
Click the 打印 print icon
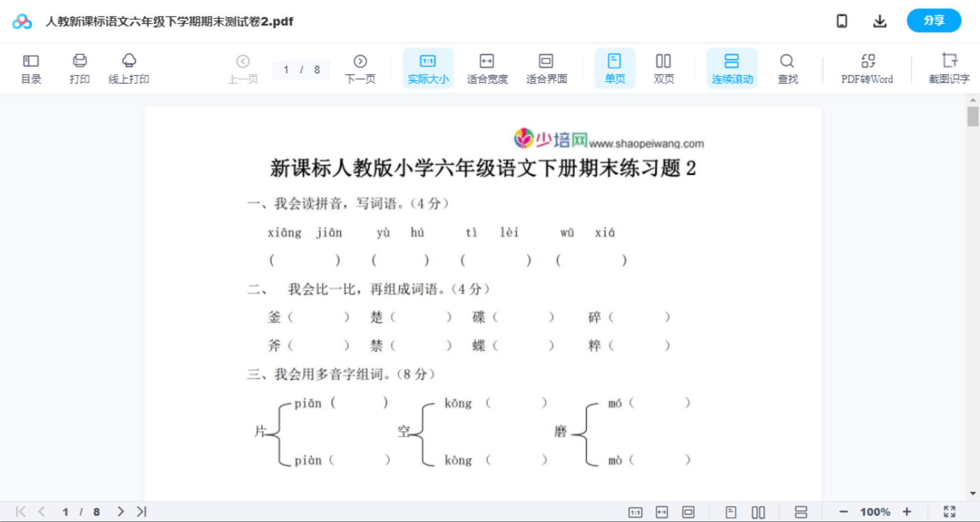pos(79,68)
